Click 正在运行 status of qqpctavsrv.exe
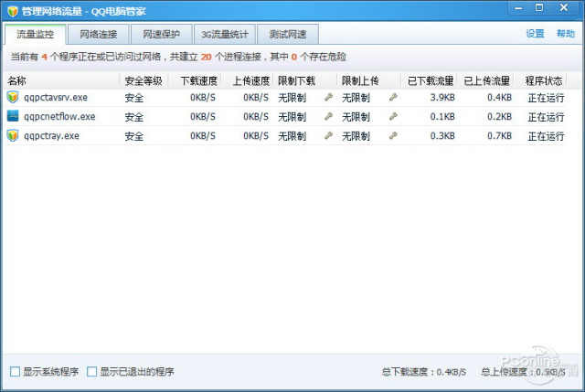 [x=546, y=98]
